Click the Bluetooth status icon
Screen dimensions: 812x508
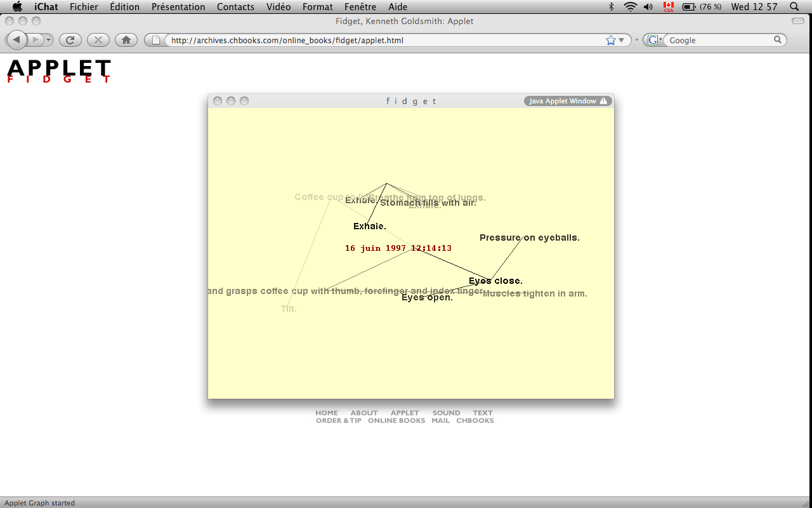point(612,7)
